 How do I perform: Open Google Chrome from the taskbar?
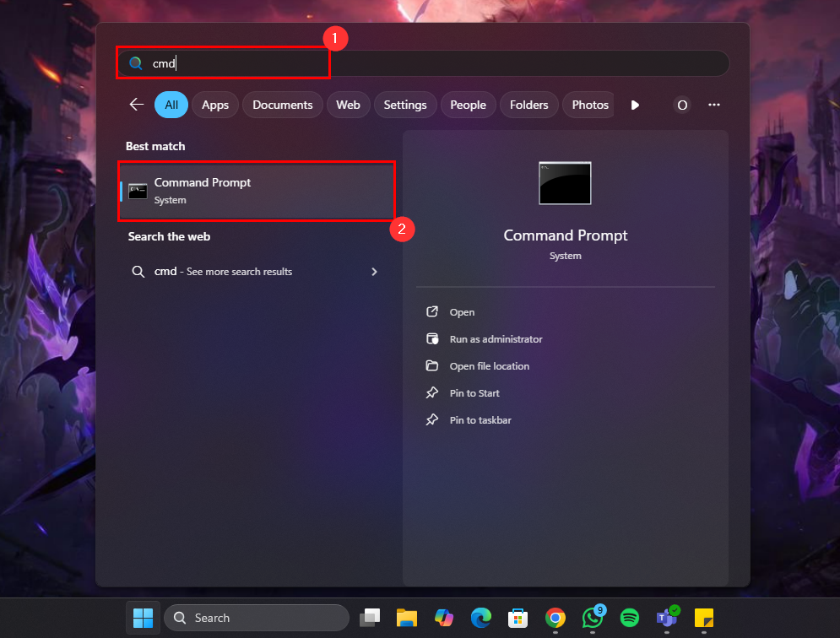tap(555, 618)
